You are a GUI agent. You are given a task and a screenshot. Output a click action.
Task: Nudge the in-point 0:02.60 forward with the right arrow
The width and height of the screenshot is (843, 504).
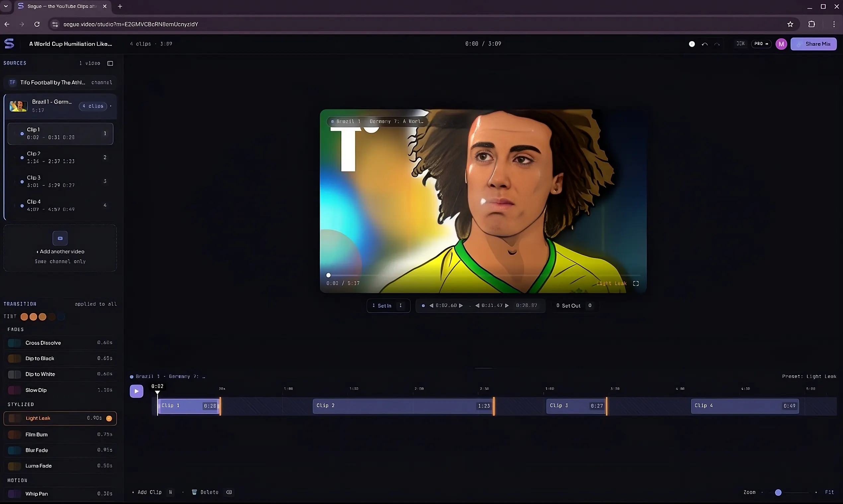click(461, 305)
